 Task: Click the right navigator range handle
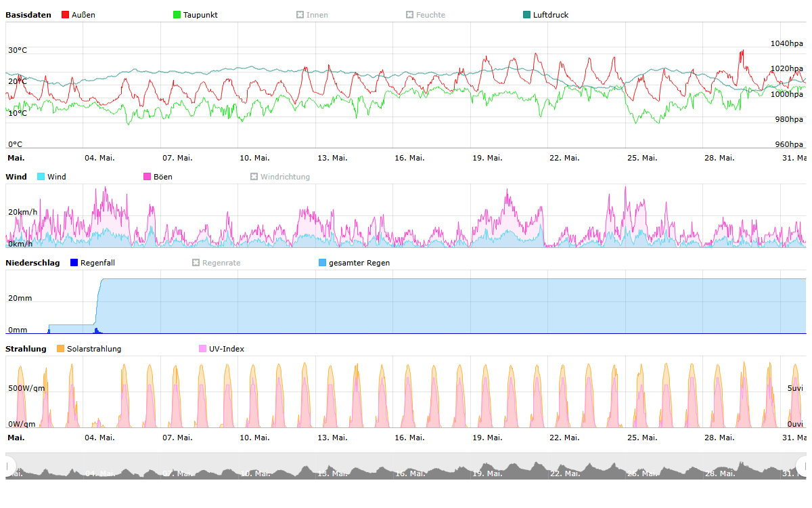coord(803,466)
